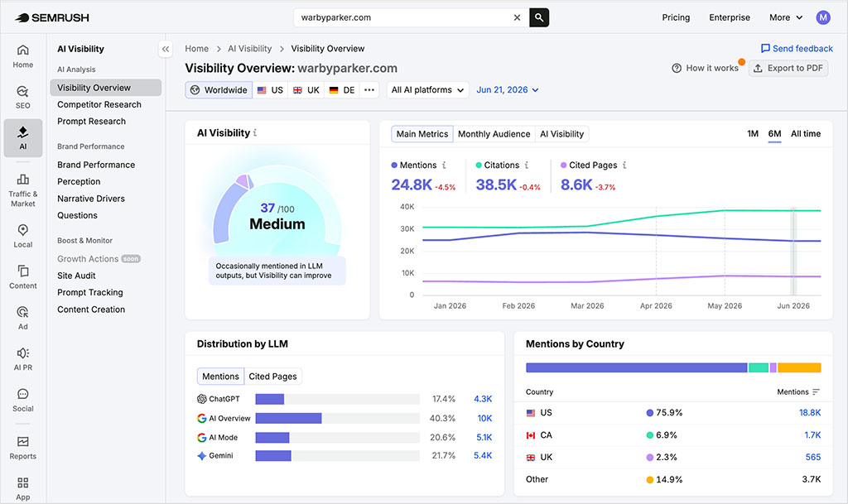
Task: Show more regions with ellipsis button
Action: pos(369,90)
